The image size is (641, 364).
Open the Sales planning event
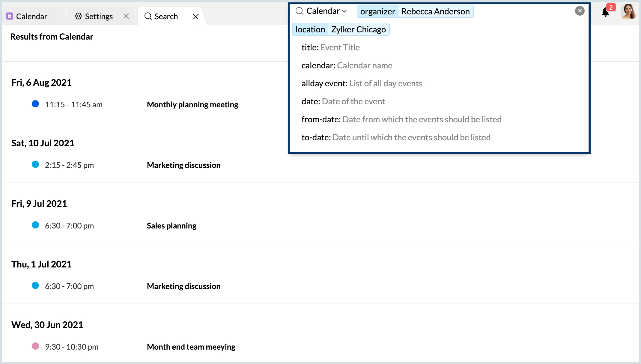point(171,226)
